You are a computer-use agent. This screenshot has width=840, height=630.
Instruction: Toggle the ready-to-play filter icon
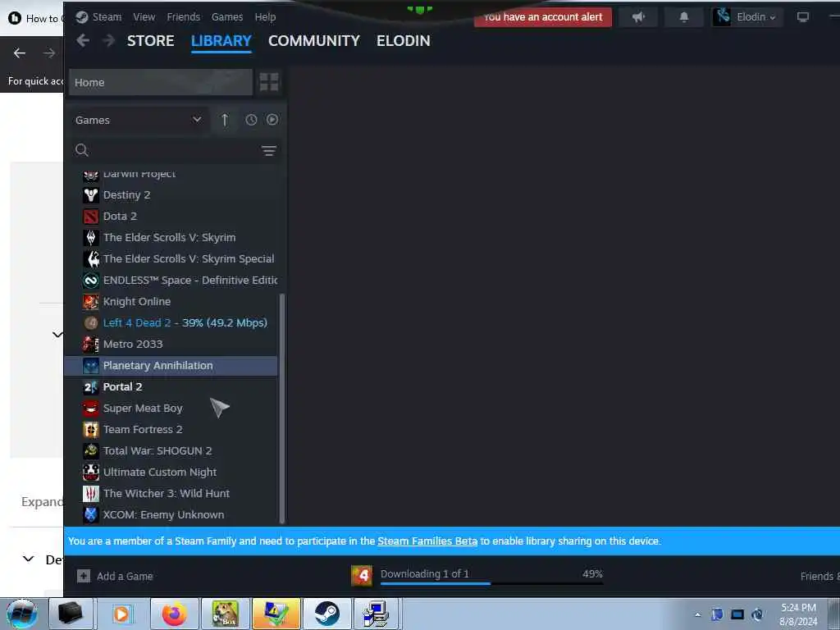(x=272, y=120)
